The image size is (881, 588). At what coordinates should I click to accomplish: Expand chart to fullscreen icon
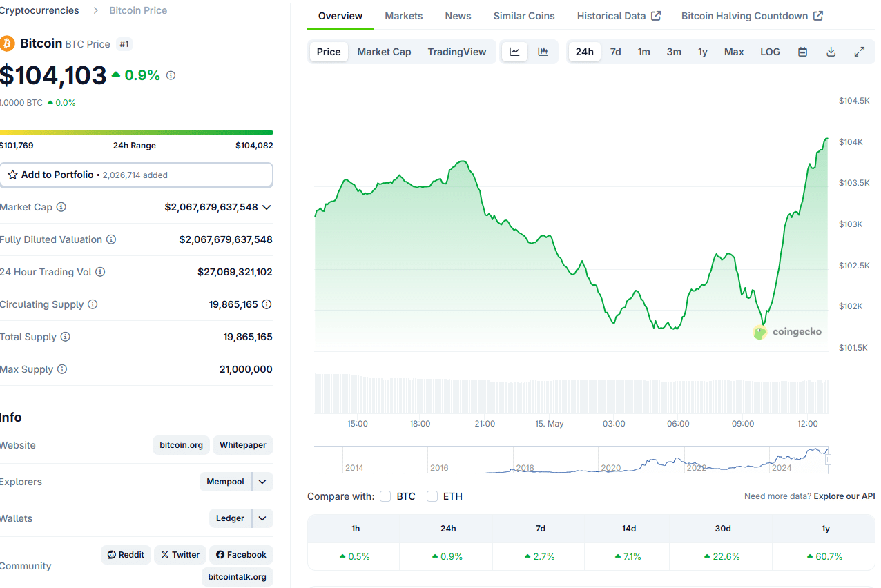click(860, 52)
